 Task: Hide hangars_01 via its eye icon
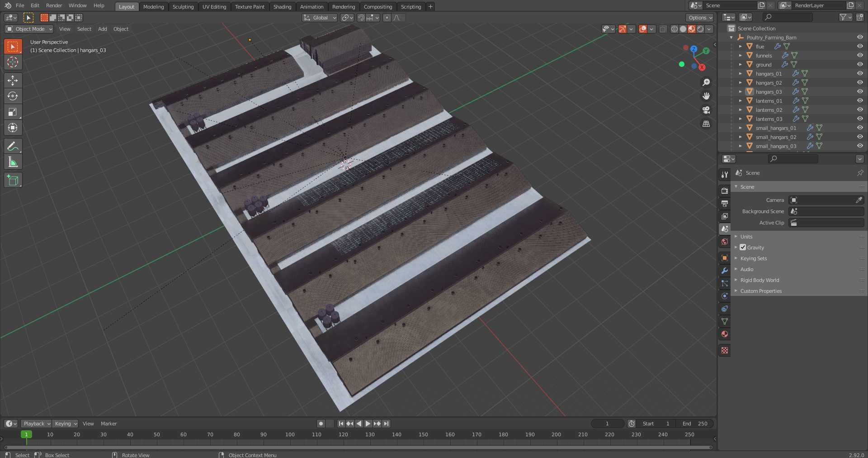(860, 73)
